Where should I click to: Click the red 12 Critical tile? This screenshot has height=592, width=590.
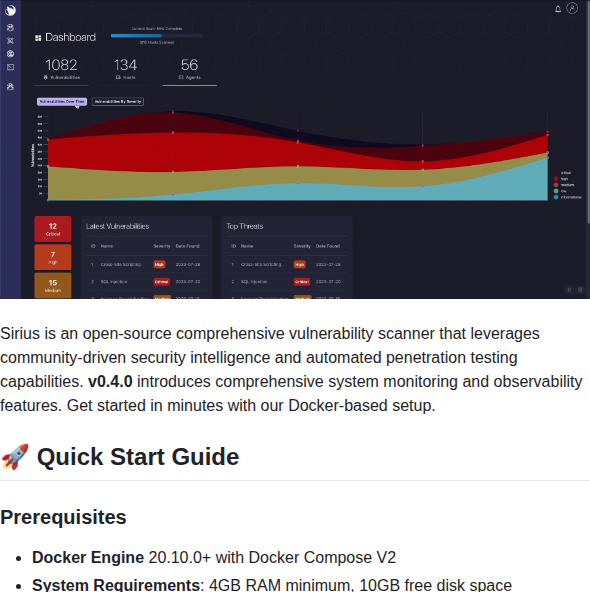[53, 229]
